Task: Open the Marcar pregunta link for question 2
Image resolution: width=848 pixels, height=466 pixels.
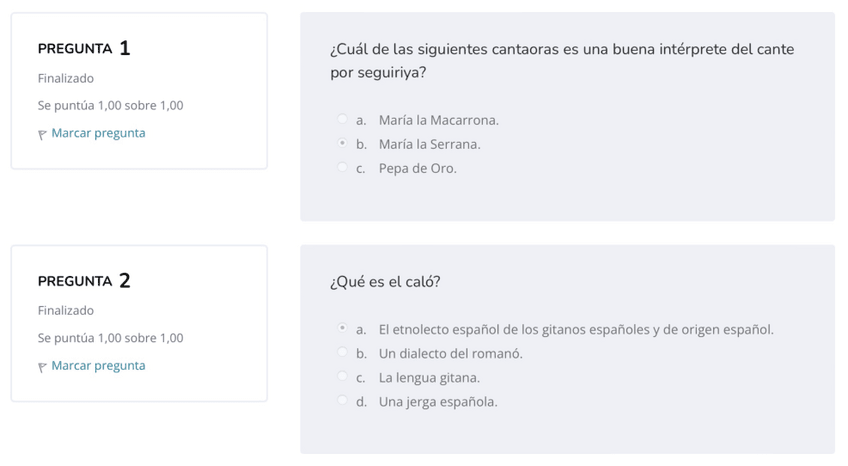Action: 98,366
